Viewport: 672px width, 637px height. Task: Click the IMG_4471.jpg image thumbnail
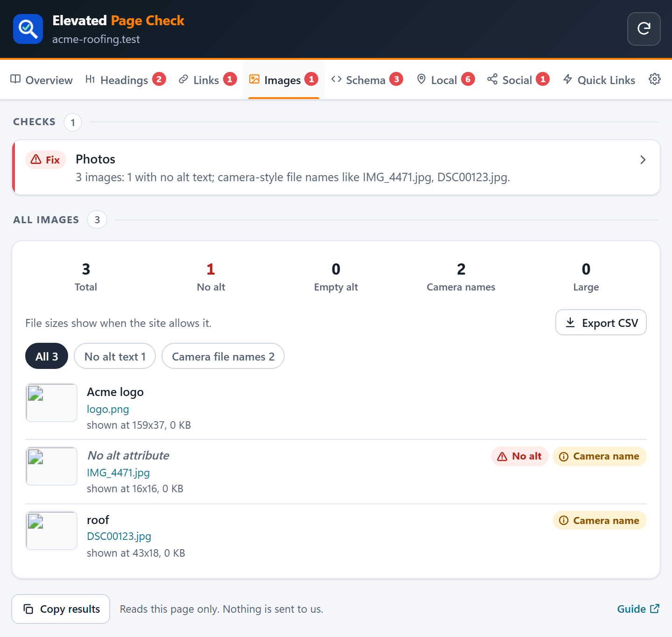click(x=51, y=466)
